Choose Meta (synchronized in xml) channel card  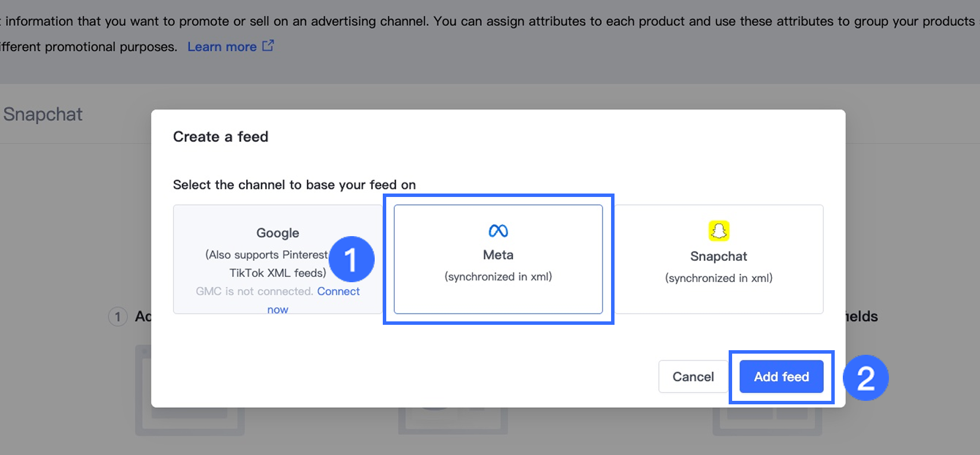(498, 259)
